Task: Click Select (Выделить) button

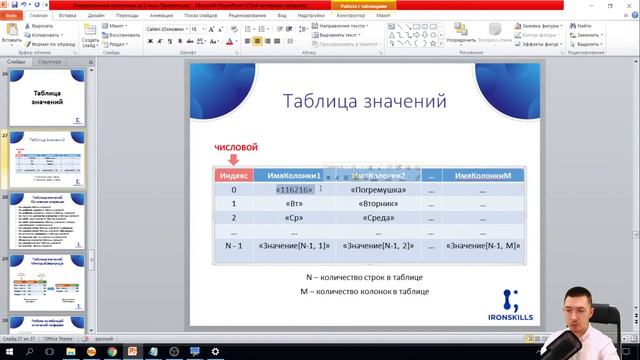Action: click(x=586, y=44)
